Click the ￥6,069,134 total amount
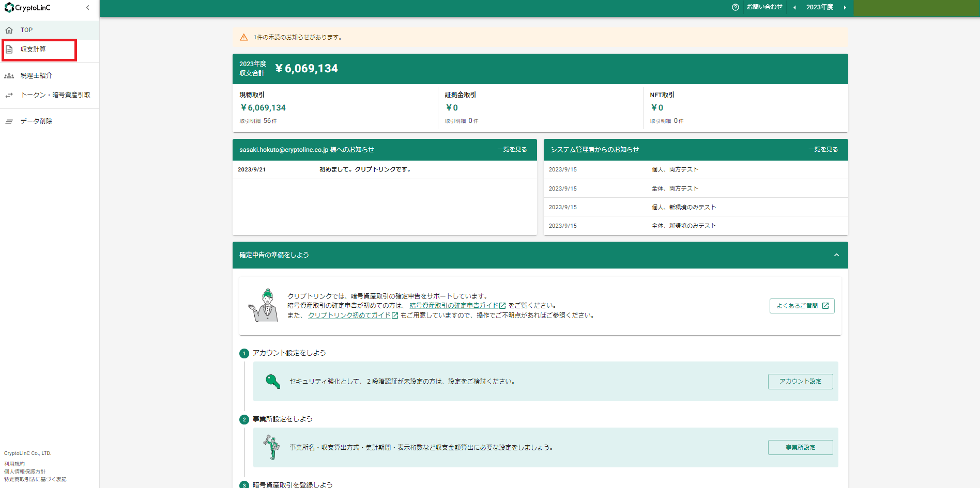 [307, 69]
